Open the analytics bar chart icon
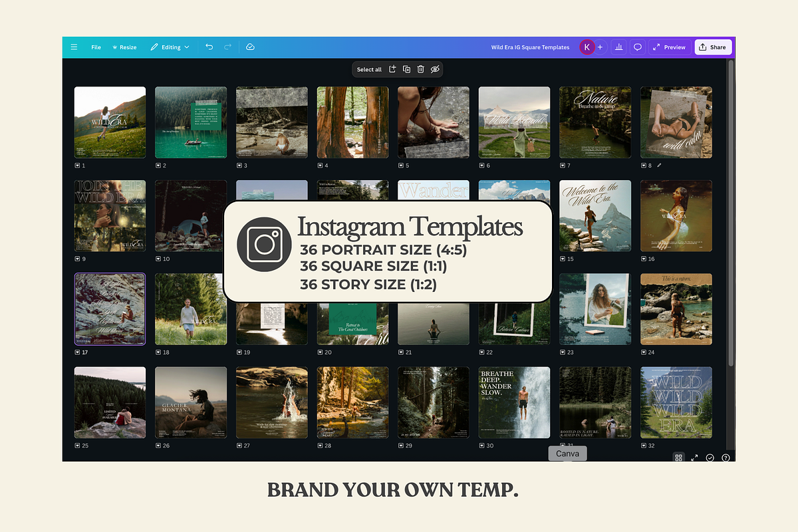The image size is (798, 532). pos(618,47)
